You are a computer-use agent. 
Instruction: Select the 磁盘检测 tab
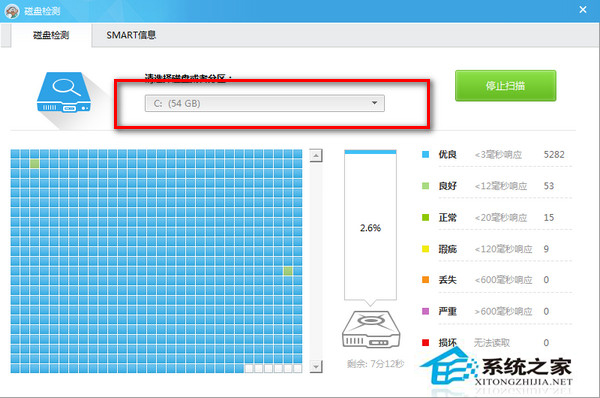tap(51, 35)
